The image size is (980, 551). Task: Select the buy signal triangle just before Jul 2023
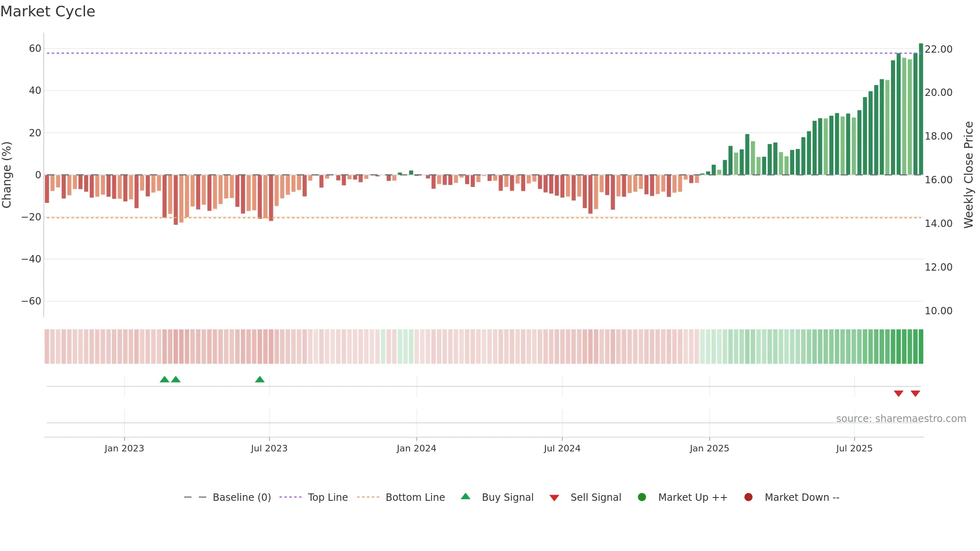click(x=260, y=379)
